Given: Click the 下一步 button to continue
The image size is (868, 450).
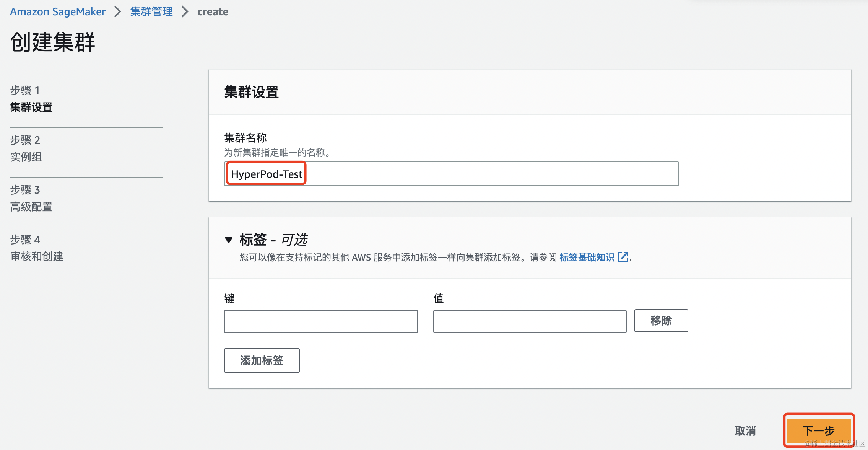Looking at the screenshot, I should (818, 430).
